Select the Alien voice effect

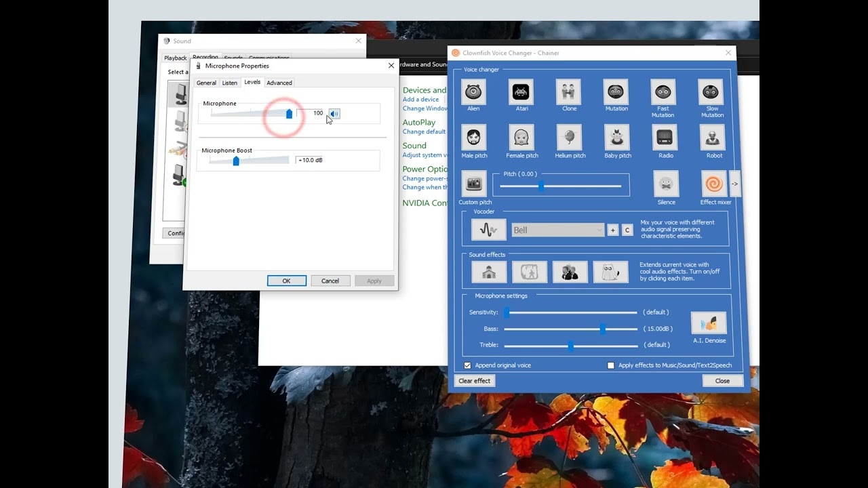pos(473,91)
